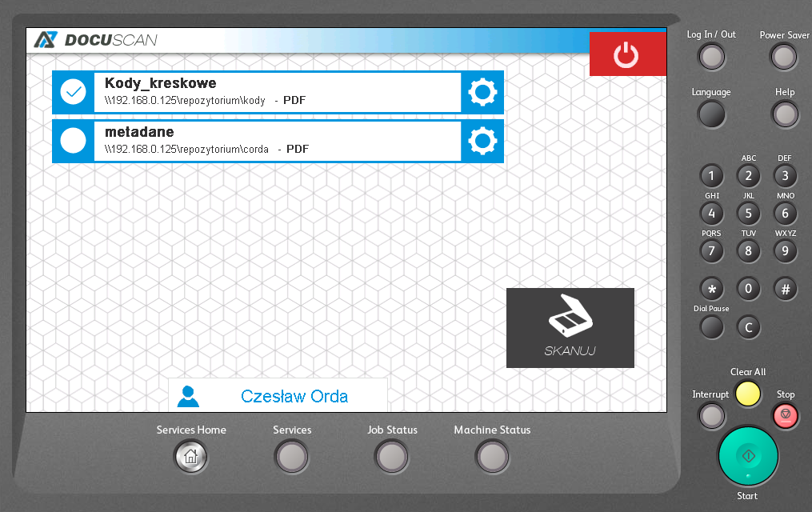Uncheck the Kody_kreskowe workflow checkbox
812x512 pixels.
coord(73,92)
